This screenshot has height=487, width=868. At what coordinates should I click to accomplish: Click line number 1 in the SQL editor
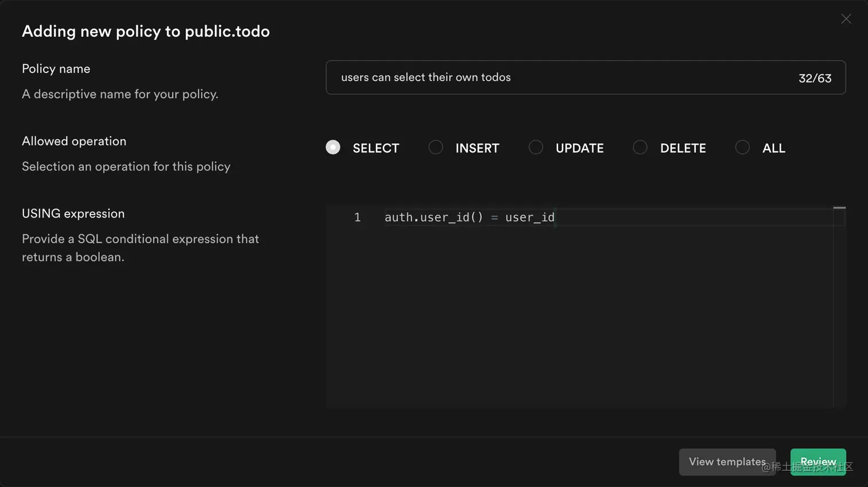(357, 217)
